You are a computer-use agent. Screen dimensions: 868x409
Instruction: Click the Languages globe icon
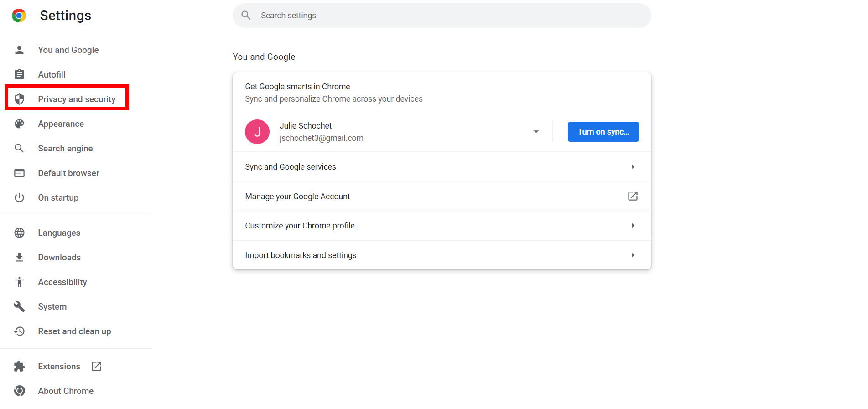click(x=19, y=233)
